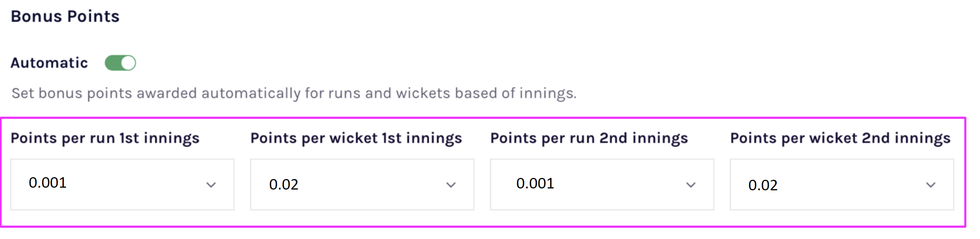Click the 'Points per run 1st innings' label
980x239 pixels.
105,138
